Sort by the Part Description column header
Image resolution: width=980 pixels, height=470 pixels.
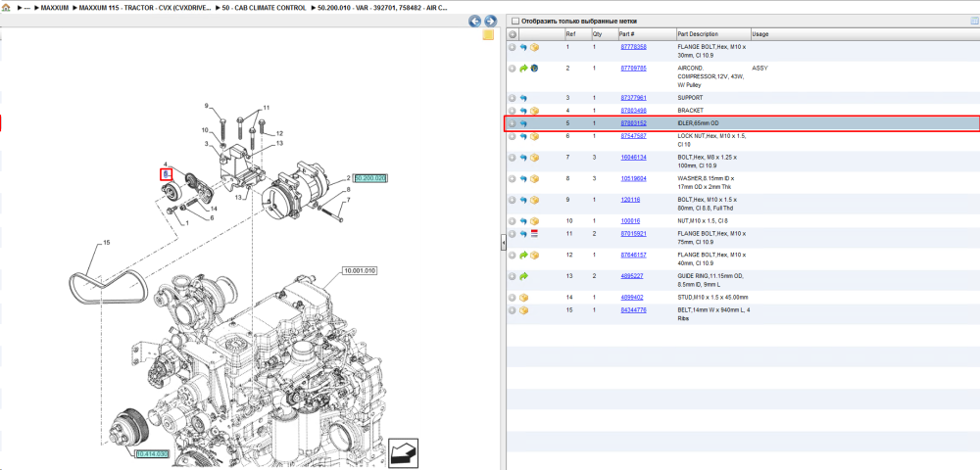click(x=698, y=34)
